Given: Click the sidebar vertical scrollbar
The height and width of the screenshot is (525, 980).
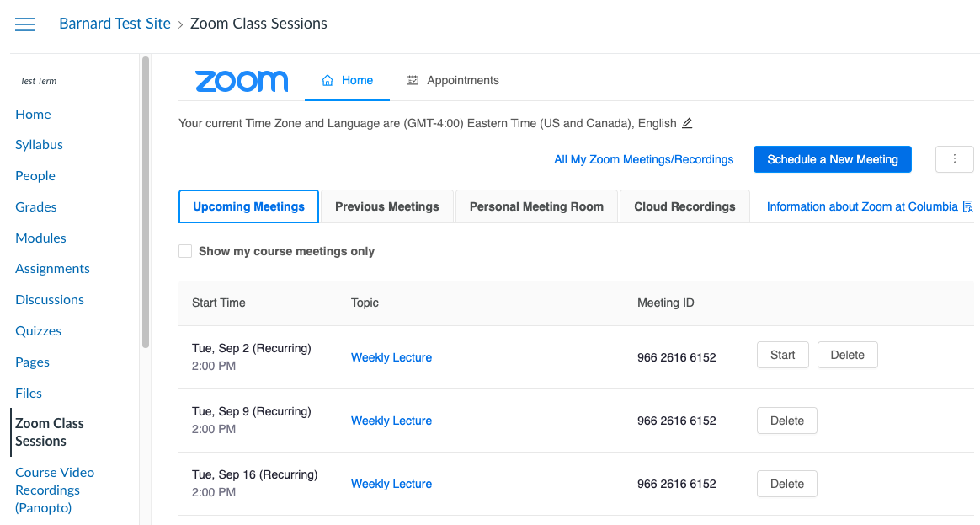Looking at the screenshot, I should [x=146, y=202].
